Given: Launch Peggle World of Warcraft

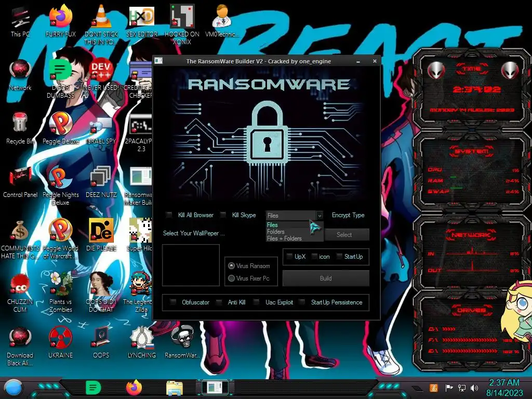Looking at the screenshot, I should (60, 239).
